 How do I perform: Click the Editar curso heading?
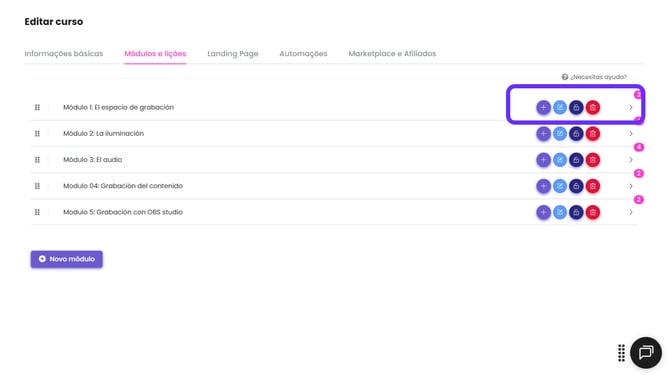(x=54, y=22)
